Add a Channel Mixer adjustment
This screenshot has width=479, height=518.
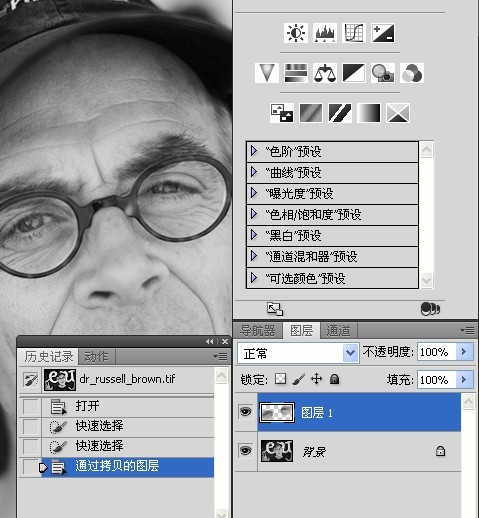(412, 73)
